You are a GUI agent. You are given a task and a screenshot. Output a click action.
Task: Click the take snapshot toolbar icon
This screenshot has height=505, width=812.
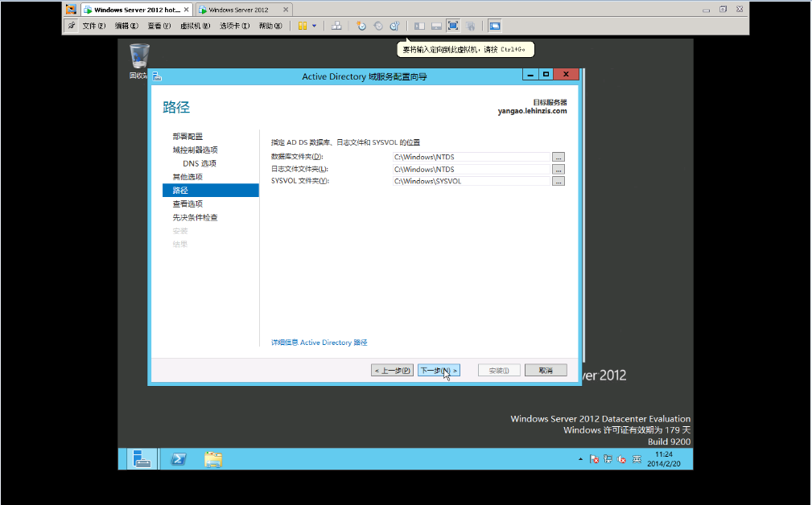(361, 26)
